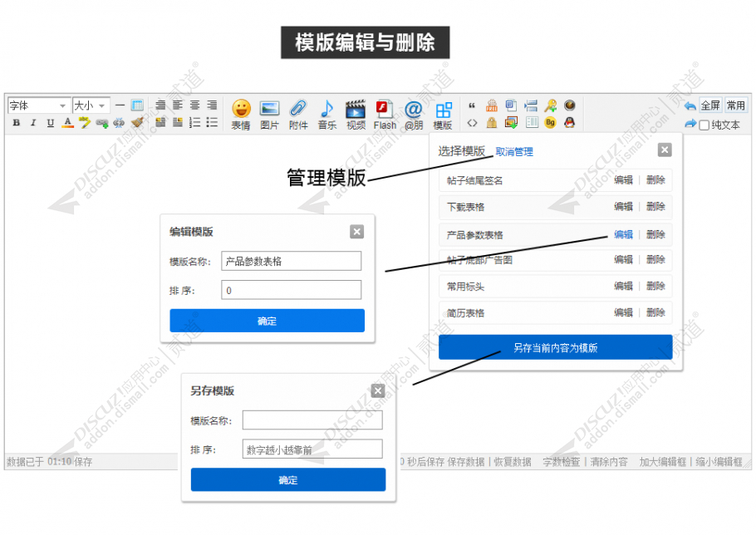The image size is (756, 535).
Task: Remove the link with the unlink icon
Action: (x=119, y=123)
